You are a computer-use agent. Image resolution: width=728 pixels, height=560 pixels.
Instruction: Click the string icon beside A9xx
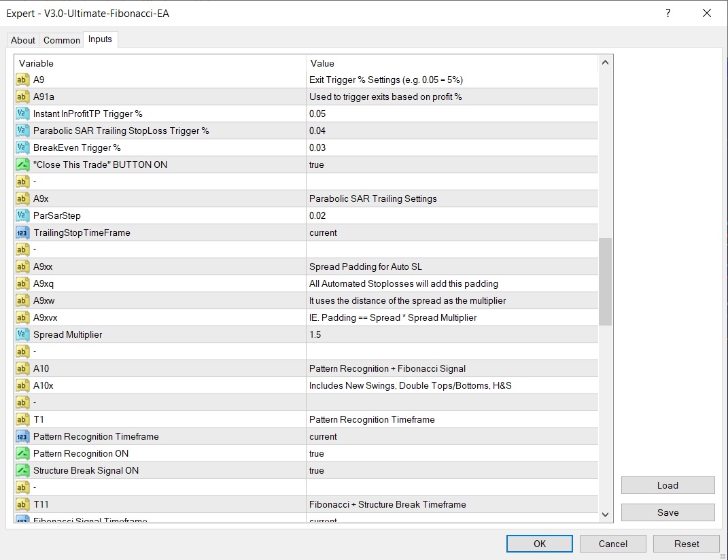22,266
